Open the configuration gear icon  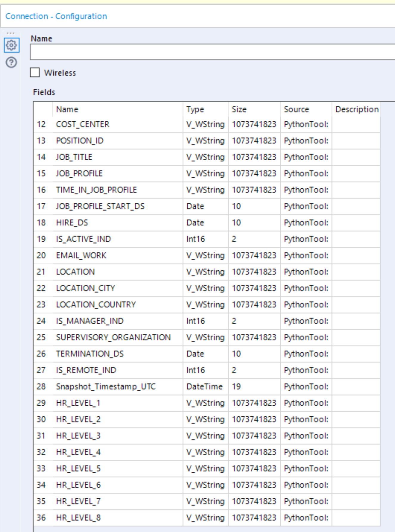pyautogui.click(x=12, y=45)
